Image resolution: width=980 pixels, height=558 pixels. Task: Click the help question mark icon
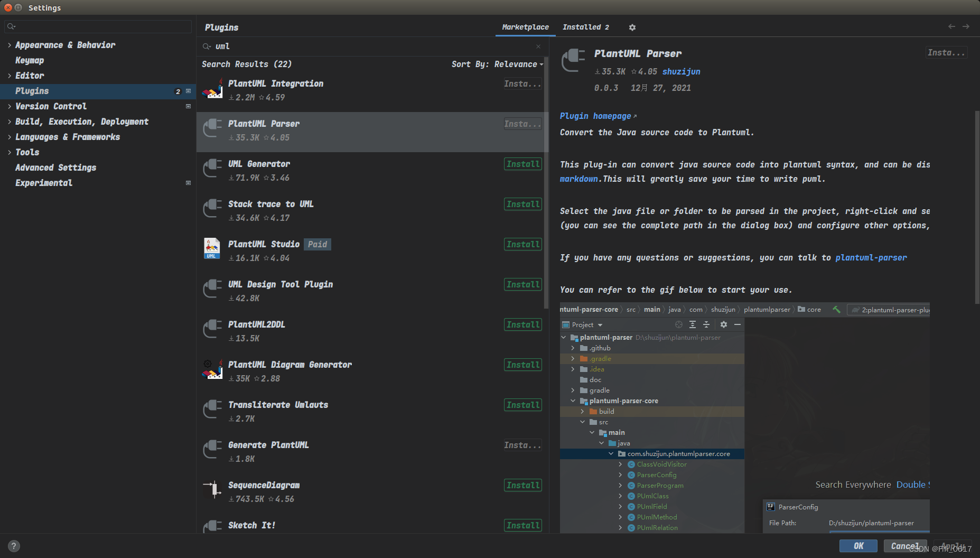14,546
